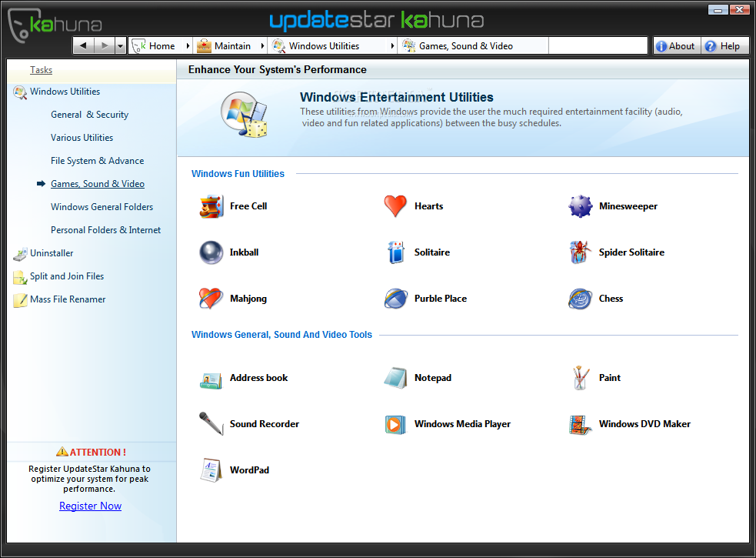The width and height of the screenshot is (756, 558).
Task: Go forward with the right arrow button
Action: point(105,46)
